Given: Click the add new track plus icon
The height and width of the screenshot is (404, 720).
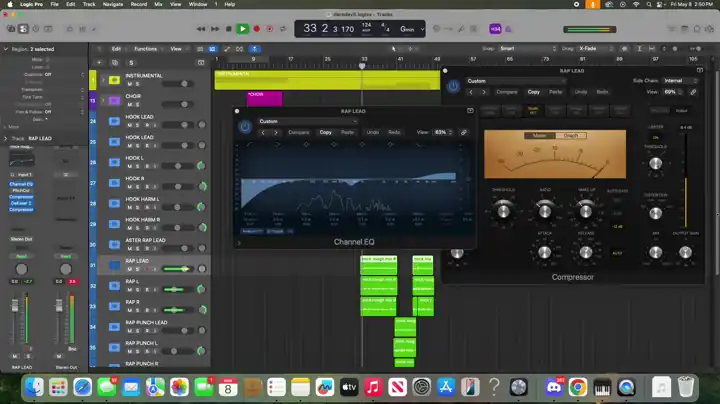Looking at the screenshot, I should pyautogui.click(x=99, y=62).
